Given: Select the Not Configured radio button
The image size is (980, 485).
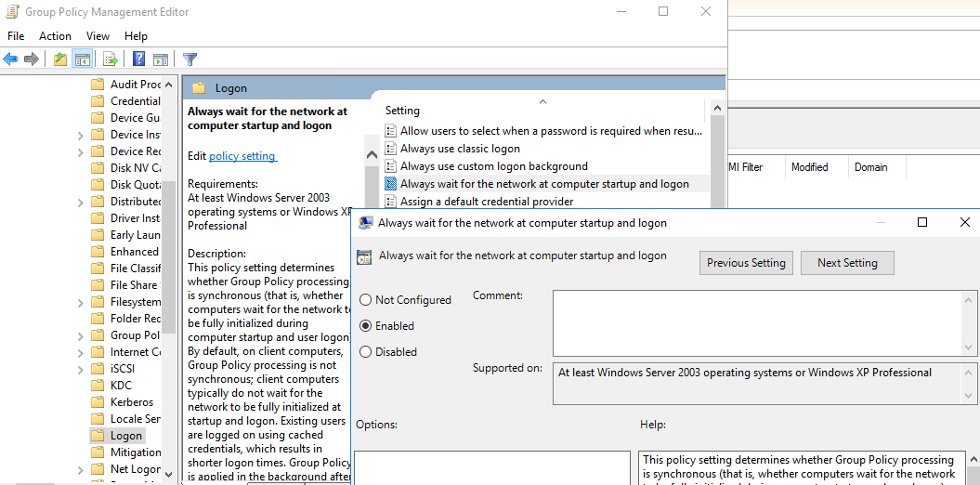Looking at the screenshot, I should pos(366,300).
